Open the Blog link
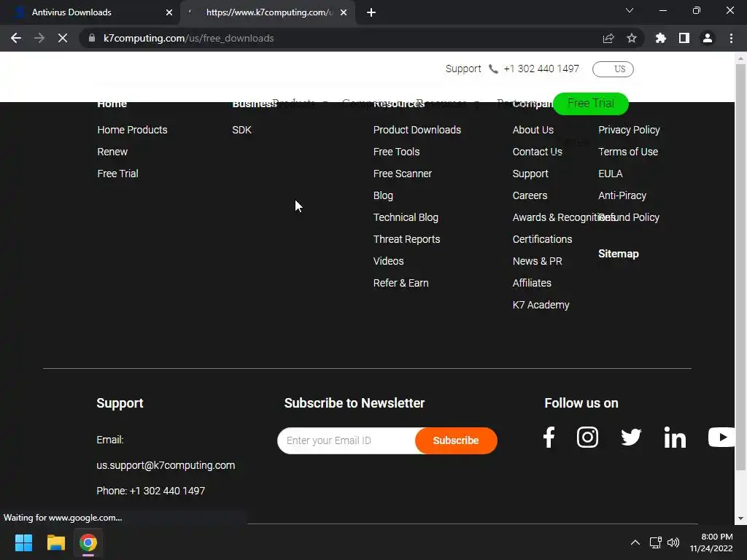This screenshot has width=747, height=560. coord(383,195)
